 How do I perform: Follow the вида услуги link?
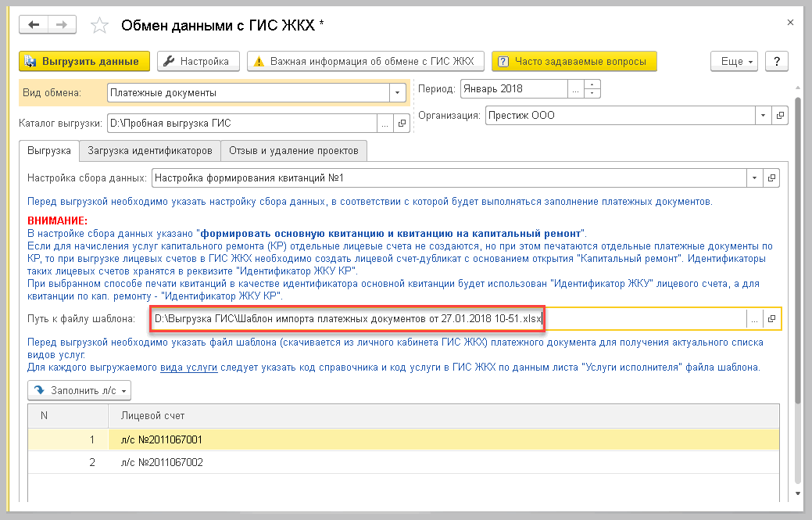(x=188, y=367)
